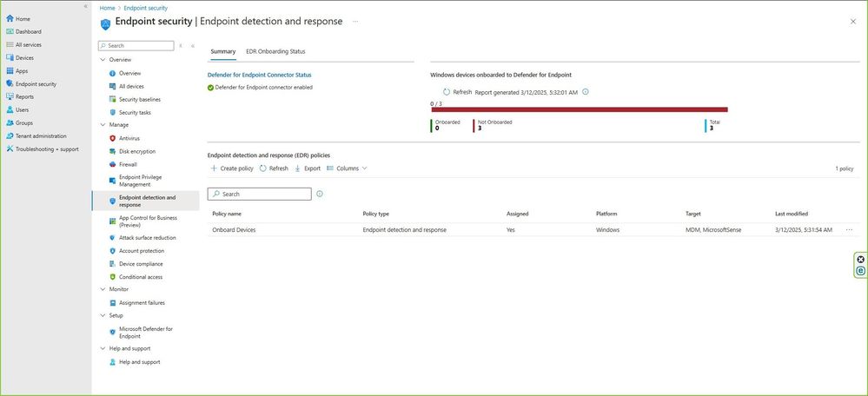Open Disk encryption

pyautogui.click(x=132, y=151)
